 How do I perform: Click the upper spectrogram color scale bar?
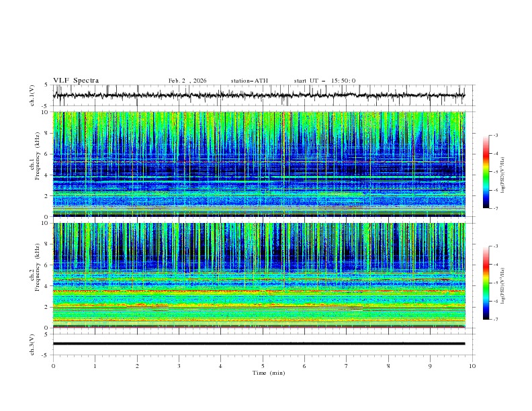(486, 171)
